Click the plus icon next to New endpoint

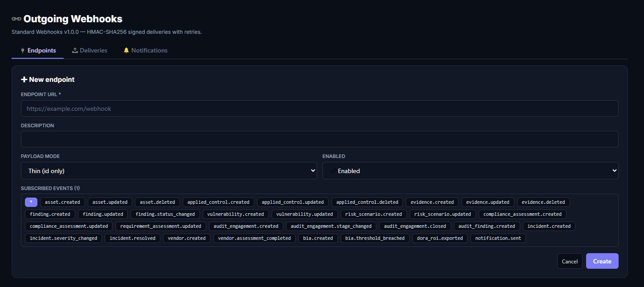pyautogui.click(x=24, y=80)
